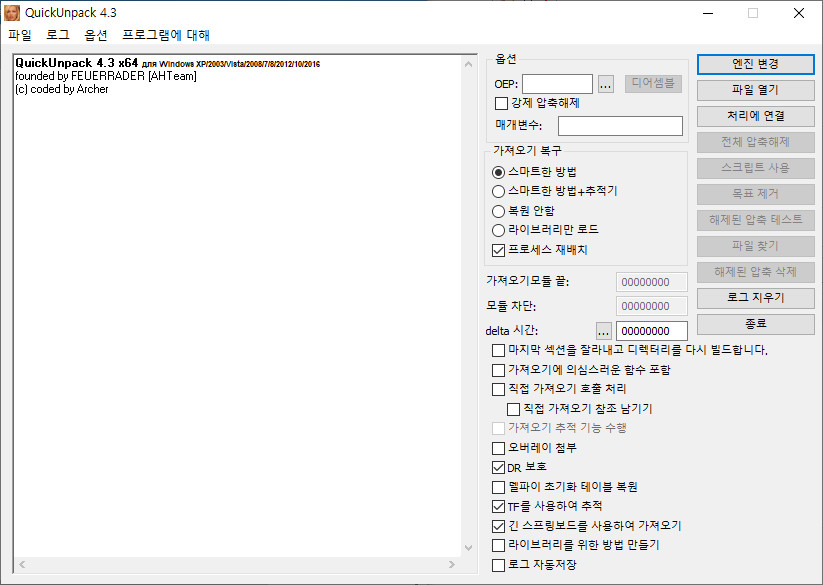Enable the 로그 자동저장 checkbox
This screenshot has height=585, width=823.
click(498, 565)
